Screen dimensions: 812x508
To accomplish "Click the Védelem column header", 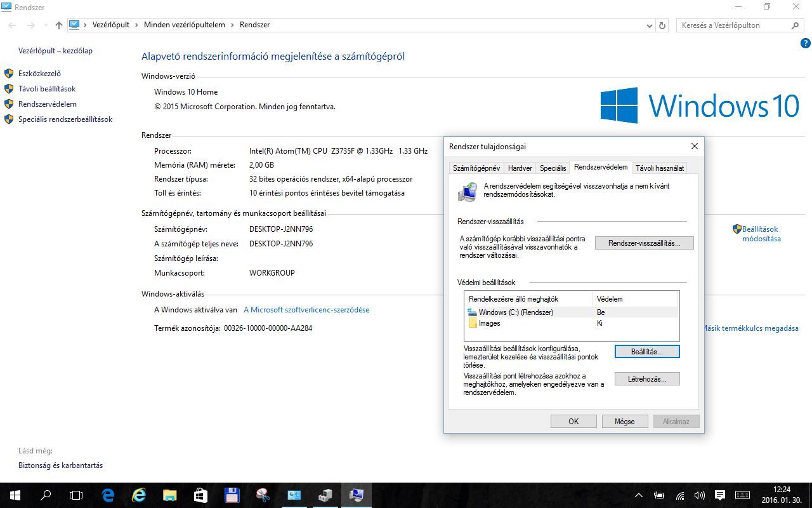I will tap(636, 299).
